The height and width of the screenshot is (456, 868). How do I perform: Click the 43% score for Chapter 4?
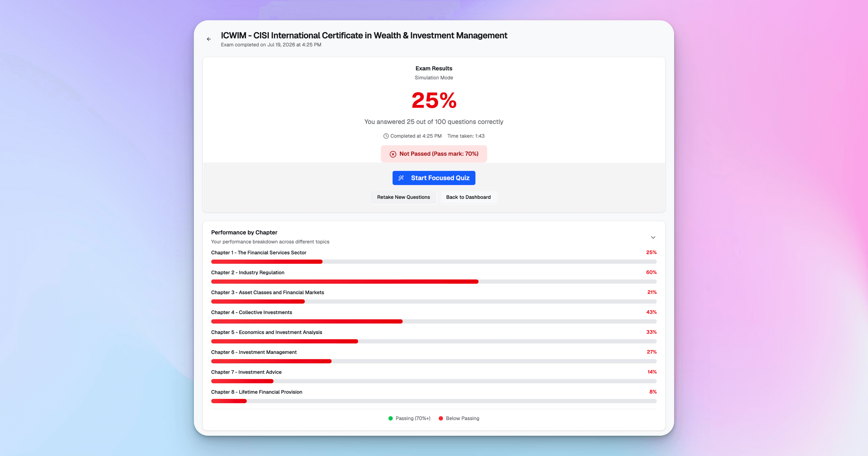pos(651,312)
